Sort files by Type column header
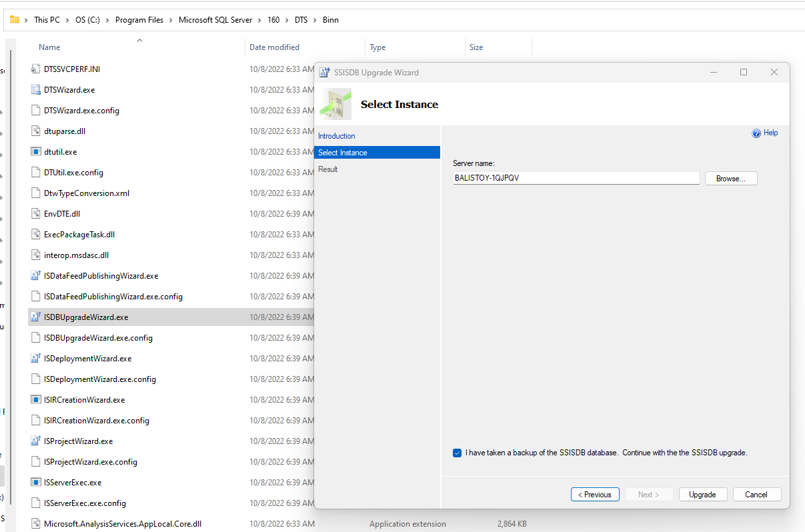 click(377, 47)
